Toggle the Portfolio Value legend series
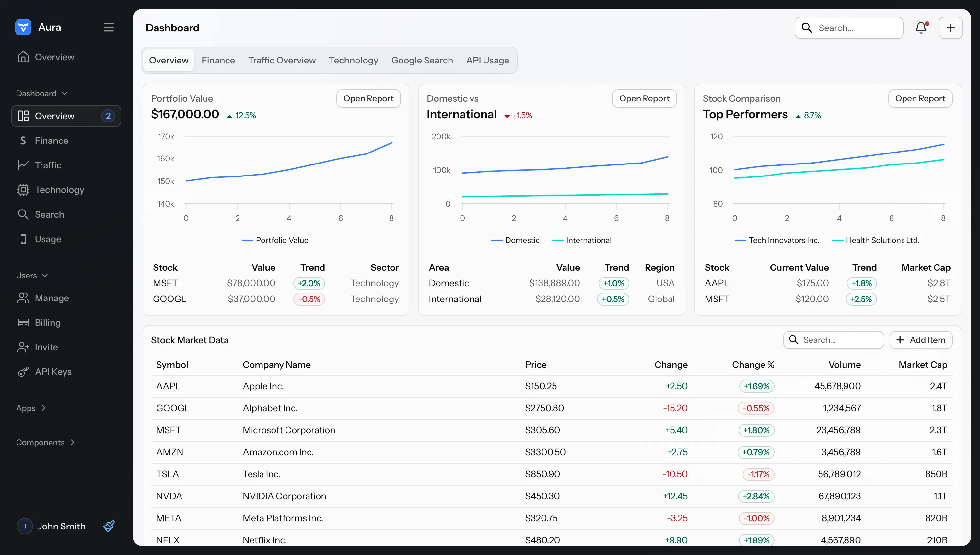This screenshot has width=980, height=555. pyautogui.click(x=275, y=240)
